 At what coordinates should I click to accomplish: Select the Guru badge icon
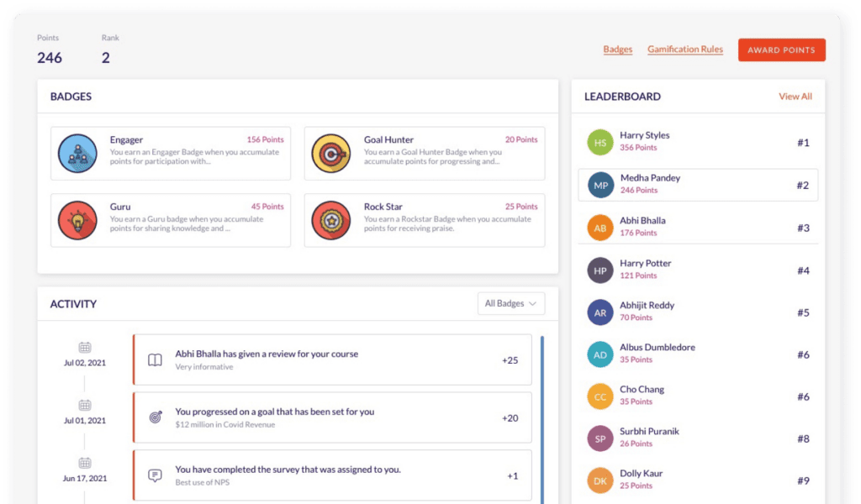tap(77, 220)
